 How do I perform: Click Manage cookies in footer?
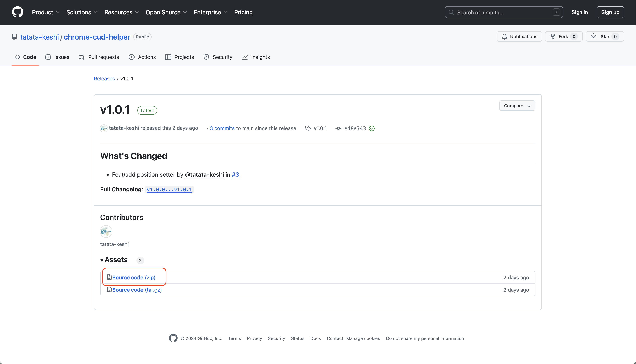tap(363, 338)
